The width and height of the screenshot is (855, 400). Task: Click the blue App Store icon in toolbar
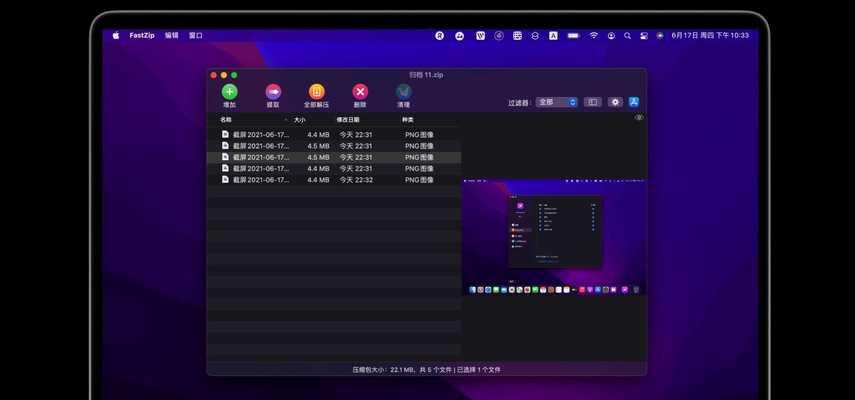click(634, 102)
